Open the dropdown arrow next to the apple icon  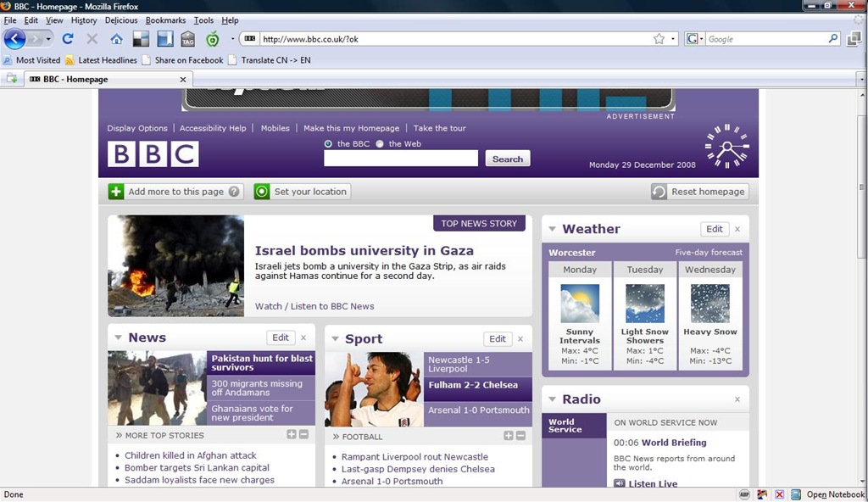(232, 39)
